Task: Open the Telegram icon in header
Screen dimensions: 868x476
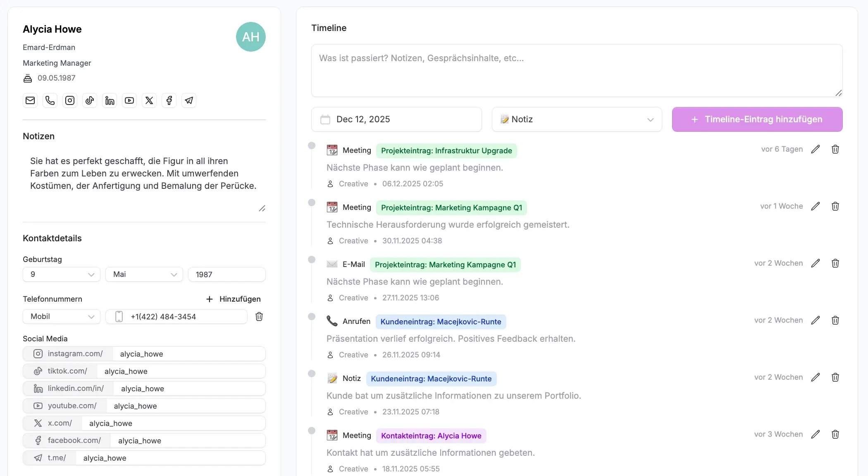Action: (x=189, y=100)
